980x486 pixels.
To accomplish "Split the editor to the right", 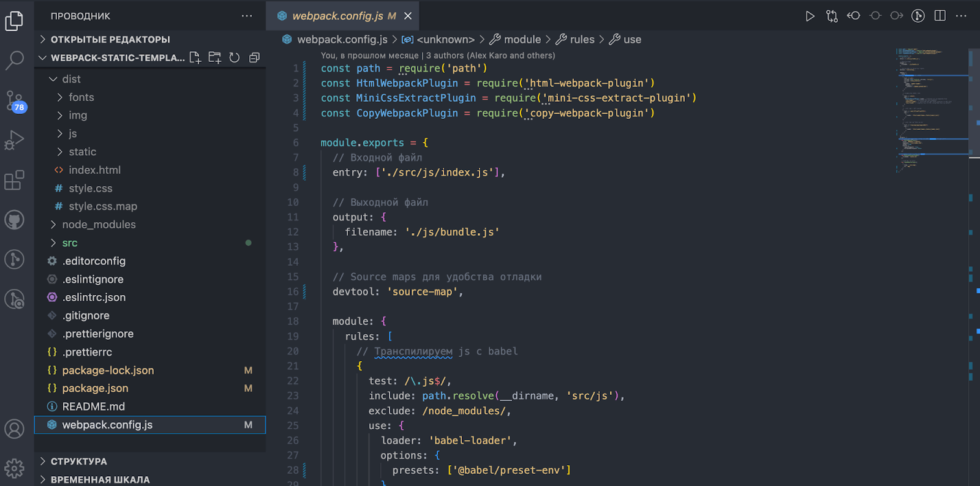I will click(x=940, y=16).
